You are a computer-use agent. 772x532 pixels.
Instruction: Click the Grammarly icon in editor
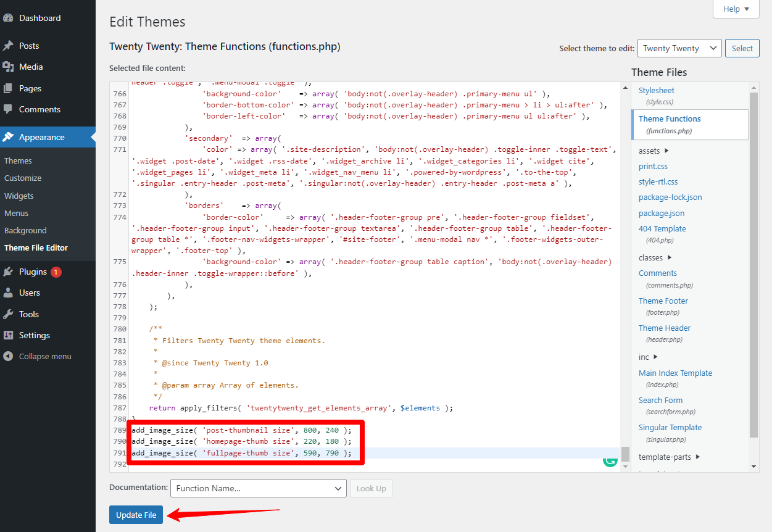(x=610, y=460)
